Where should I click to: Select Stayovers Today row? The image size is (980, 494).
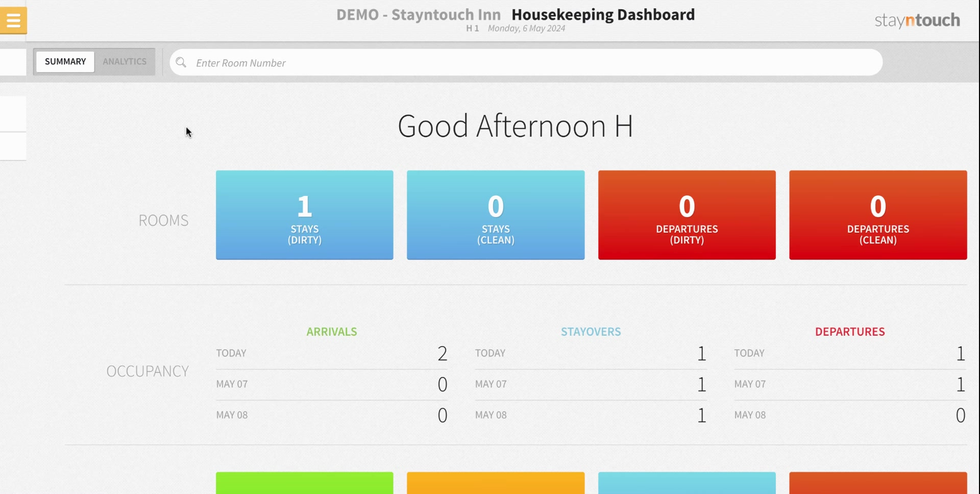(591, 353)
